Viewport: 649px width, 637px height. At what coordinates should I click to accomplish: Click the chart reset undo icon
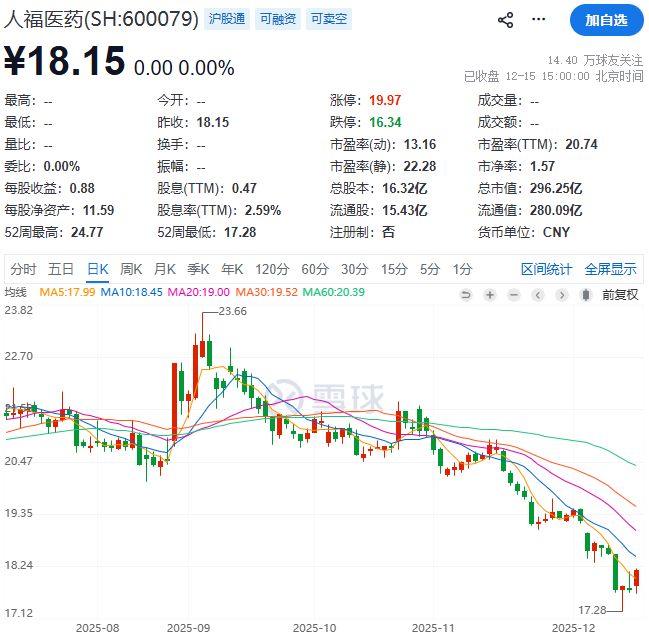(x=466, y=295)
